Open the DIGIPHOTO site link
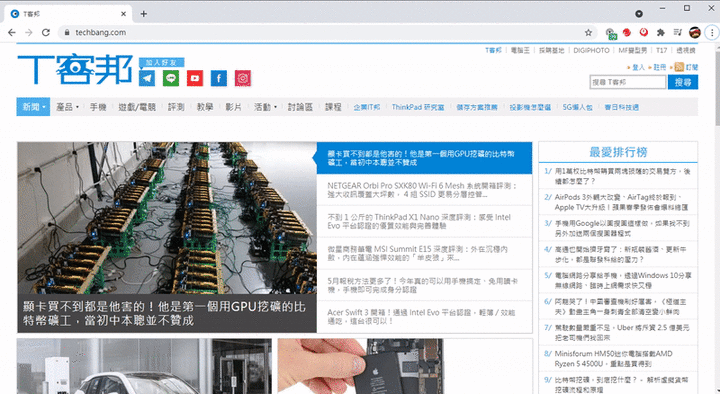Viewport: 720px width, 394px height. 591,51
